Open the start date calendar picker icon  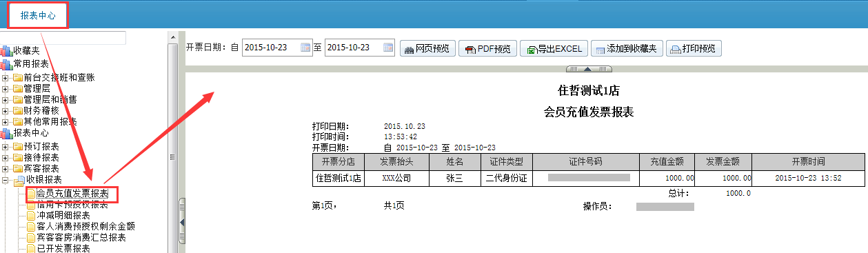click(306, 48)
